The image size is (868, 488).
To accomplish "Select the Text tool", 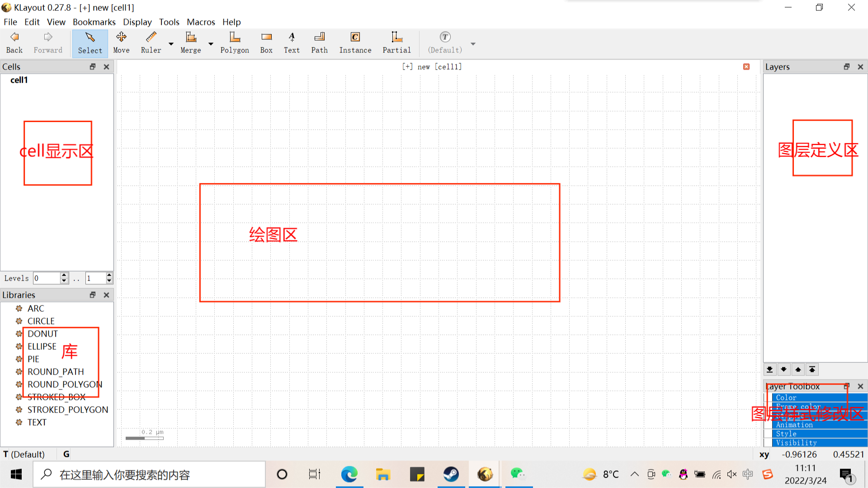I will [292, 43].
